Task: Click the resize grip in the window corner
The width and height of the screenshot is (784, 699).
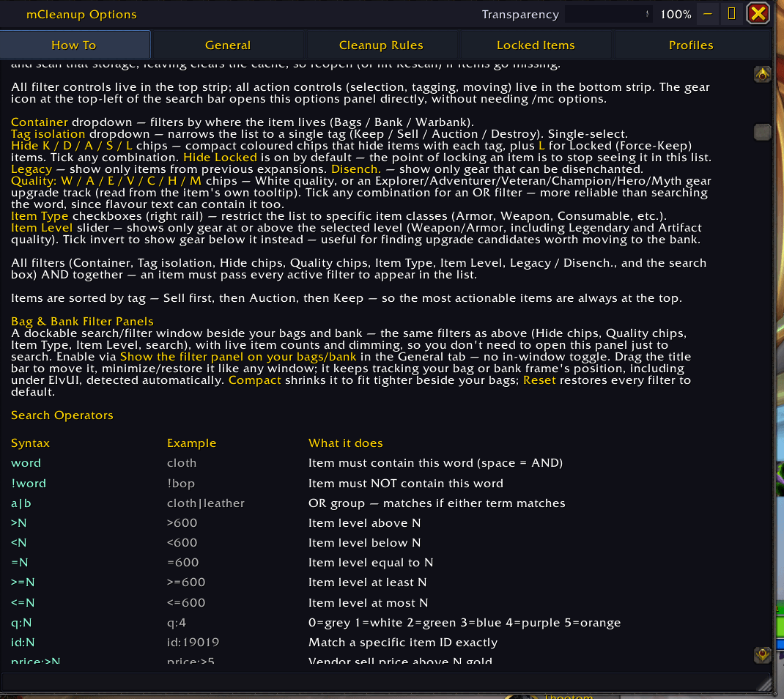Action: pos(765,684)
